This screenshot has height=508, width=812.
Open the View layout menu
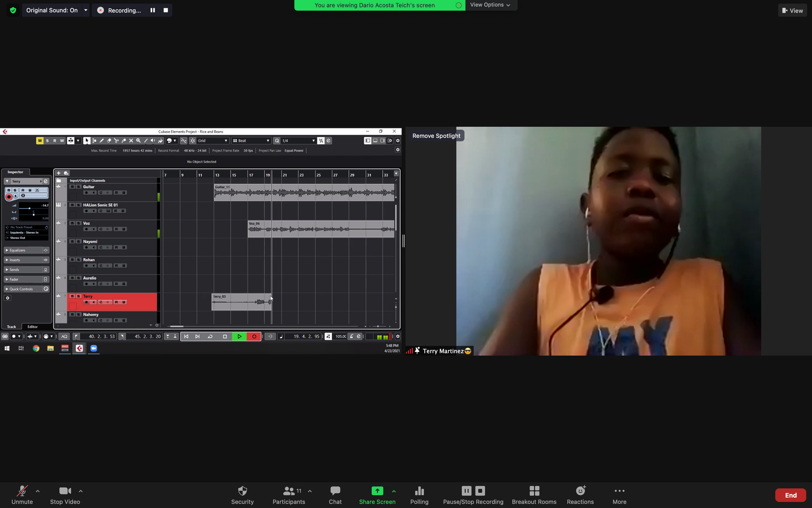click(x=792, y=10)
